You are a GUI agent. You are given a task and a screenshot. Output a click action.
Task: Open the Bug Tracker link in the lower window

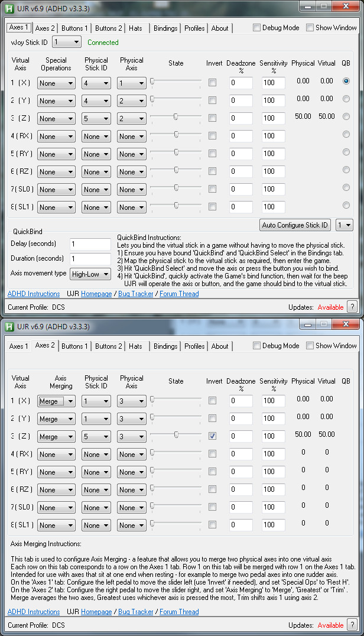(137, 612)
